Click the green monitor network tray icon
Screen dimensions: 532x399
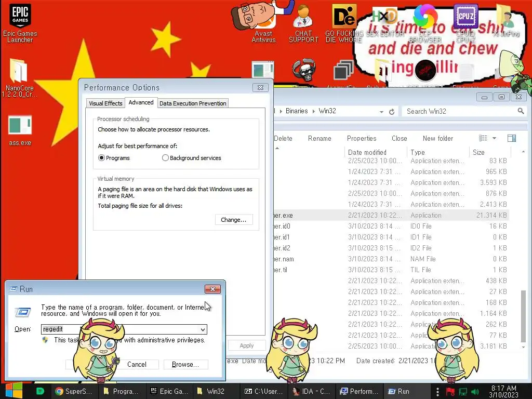pyautogui.click(x=463, y=392)
